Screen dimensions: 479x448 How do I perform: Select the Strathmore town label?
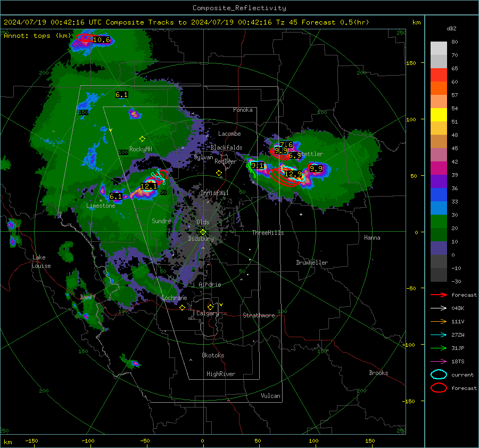click(259, 315)
